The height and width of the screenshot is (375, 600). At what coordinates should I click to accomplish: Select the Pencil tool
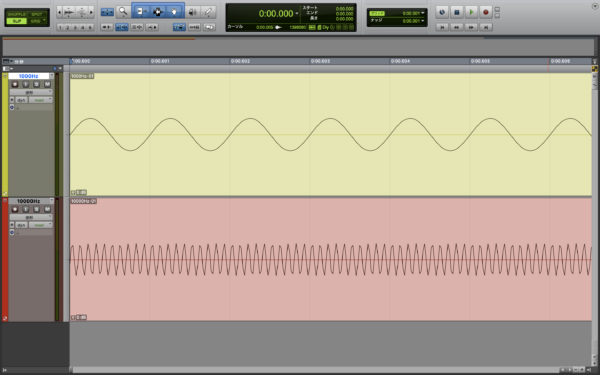coord(209,12)
